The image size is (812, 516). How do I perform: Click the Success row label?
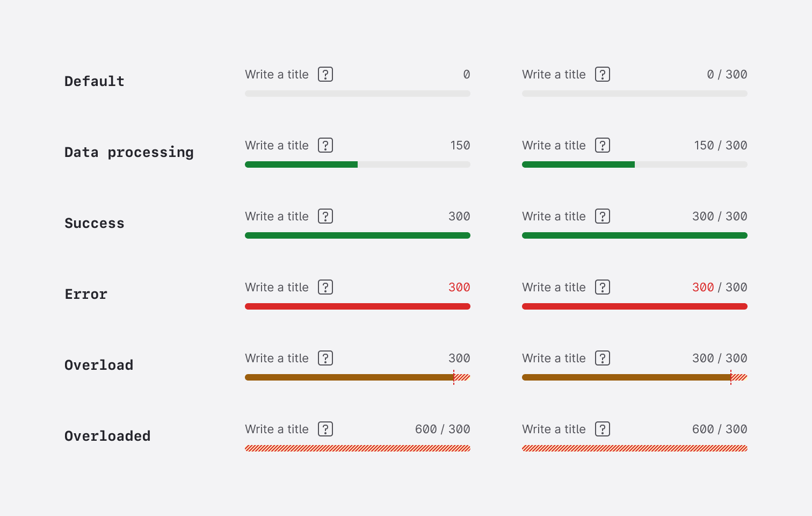tap(95, 223)
